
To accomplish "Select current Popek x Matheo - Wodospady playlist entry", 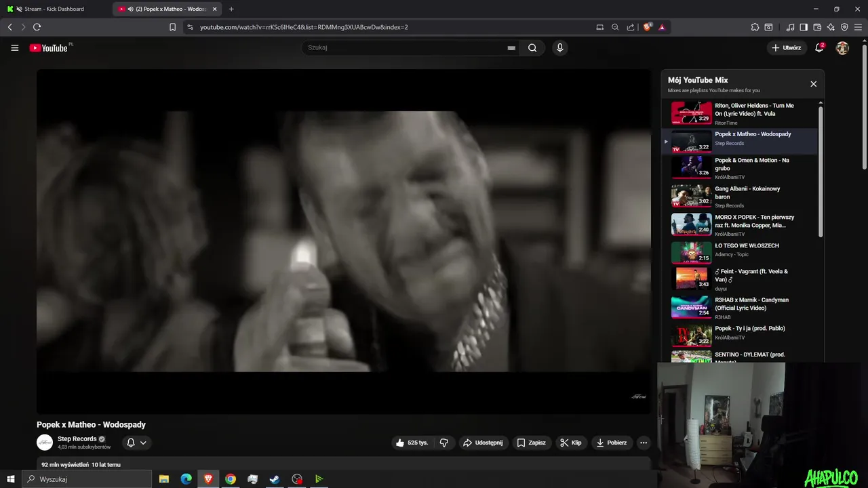I will coord(739,142).
